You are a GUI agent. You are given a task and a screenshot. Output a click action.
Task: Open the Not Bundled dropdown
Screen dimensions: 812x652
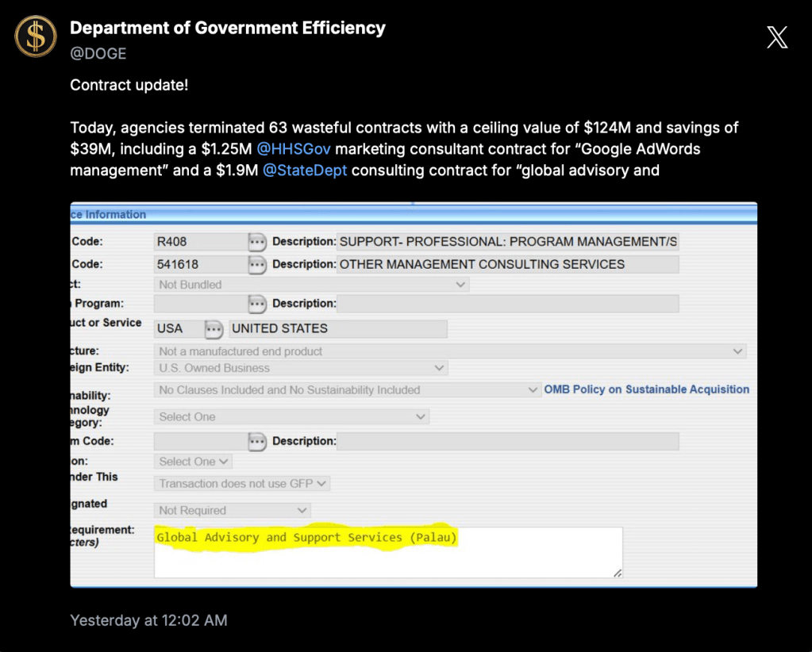tap(311, 285)
